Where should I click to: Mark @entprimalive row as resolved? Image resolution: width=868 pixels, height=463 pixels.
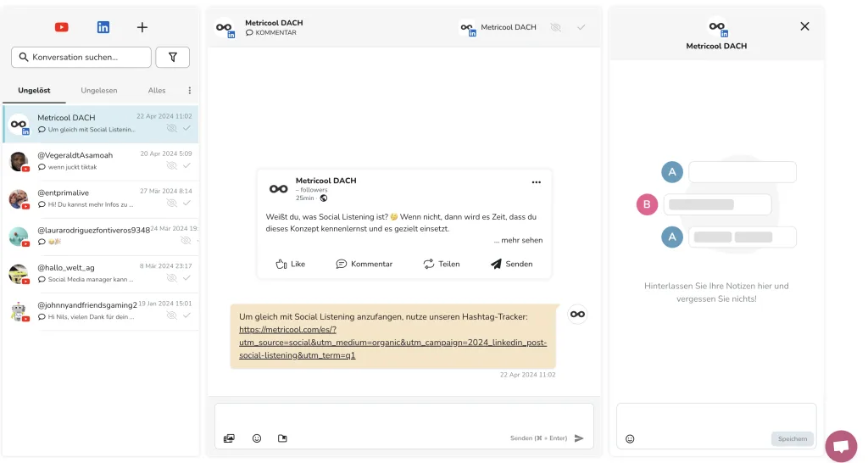point(186,204)
